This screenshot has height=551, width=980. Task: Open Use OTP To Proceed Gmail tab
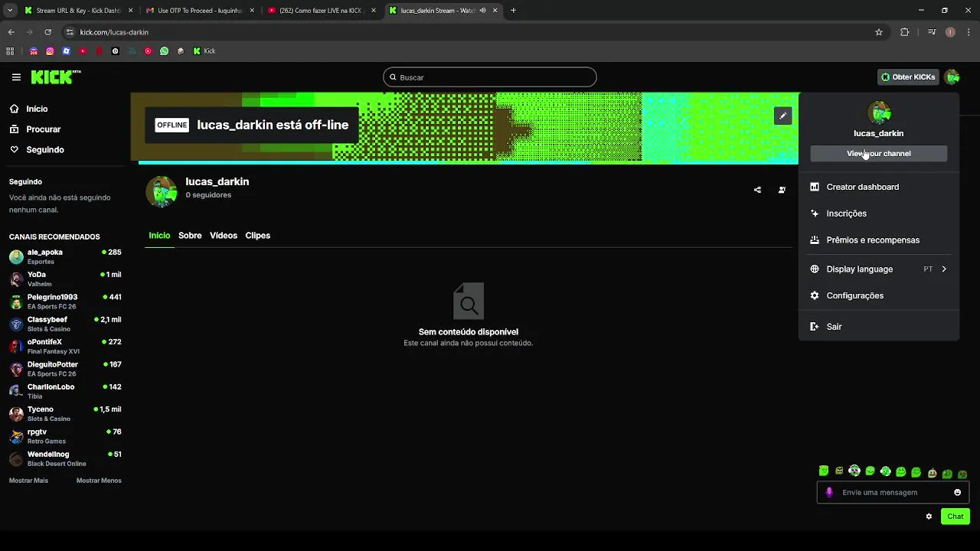[x=200, y=11]
